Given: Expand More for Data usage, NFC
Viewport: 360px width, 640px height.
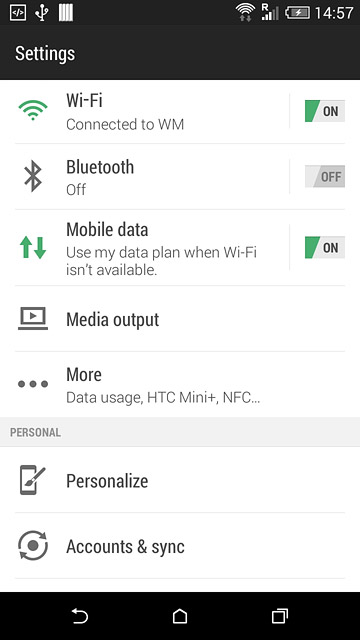Looking at the screenshot, I should coord(180,384).
